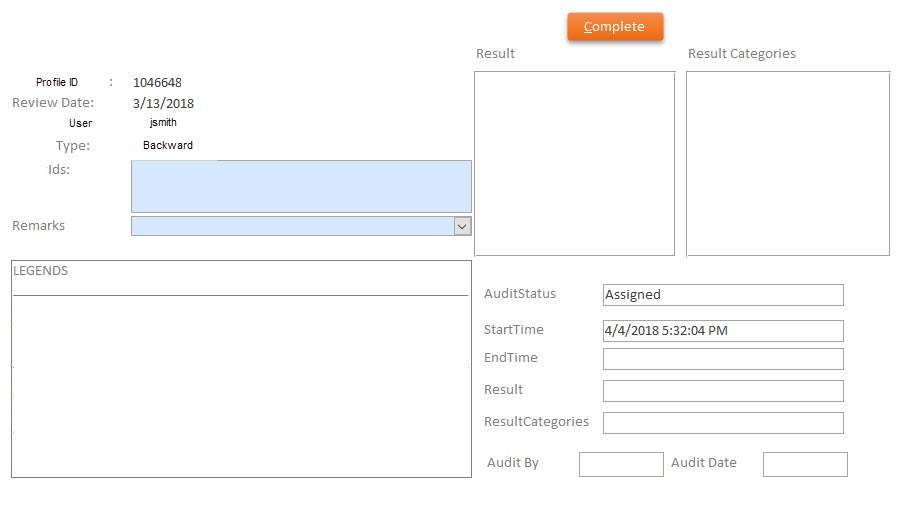Click the Remarks label
Image resolution: width=899 pixels, height=511 pixels.
38,226
